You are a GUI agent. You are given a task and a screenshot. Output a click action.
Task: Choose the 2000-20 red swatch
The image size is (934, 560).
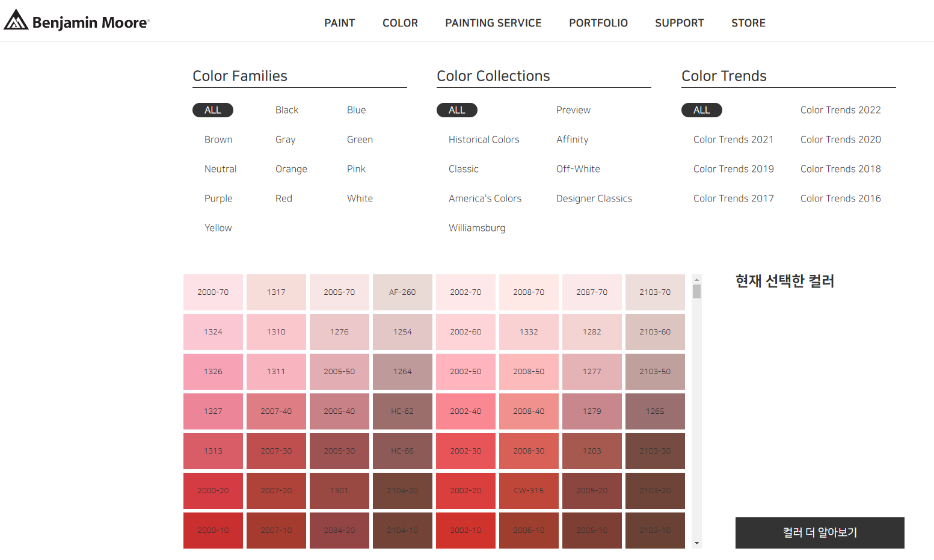[213, 491]
